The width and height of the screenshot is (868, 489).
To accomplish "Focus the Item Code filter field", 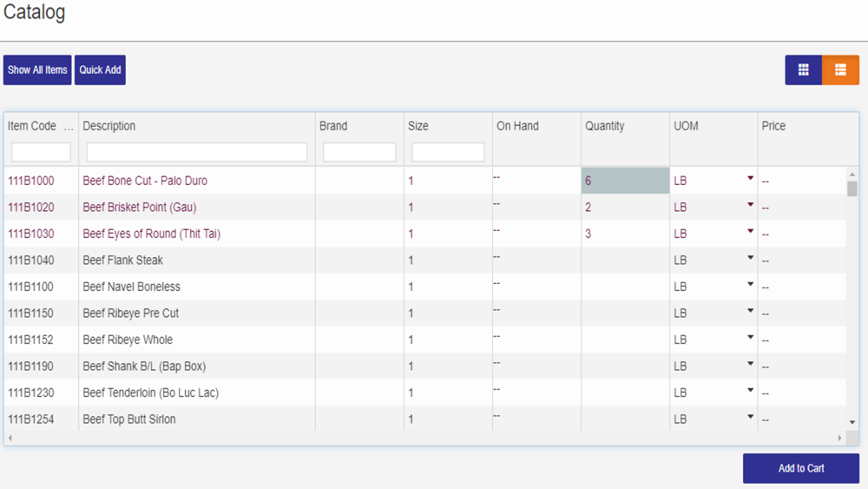I will point(41,152).
